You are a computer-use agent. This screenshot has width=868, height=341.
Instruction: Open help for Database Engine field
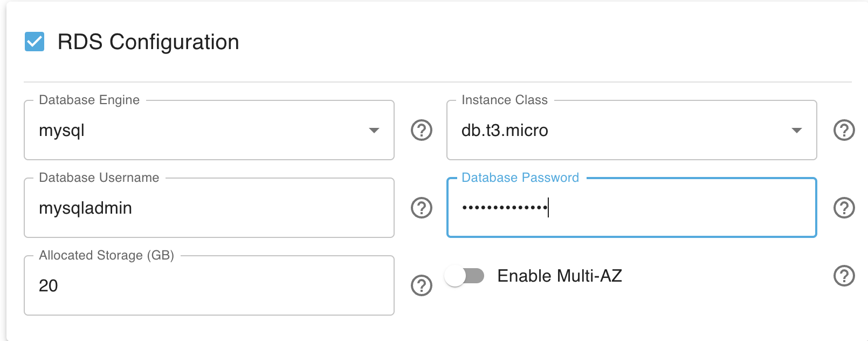point(421,130)
